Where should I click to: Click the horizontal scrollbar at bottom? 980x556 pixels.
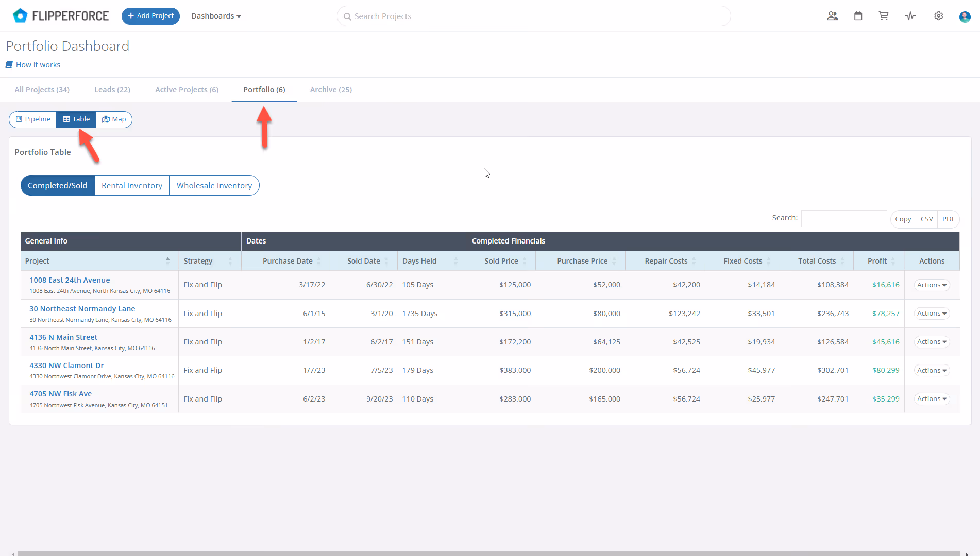pyautogui.click(x=489, y=554)
